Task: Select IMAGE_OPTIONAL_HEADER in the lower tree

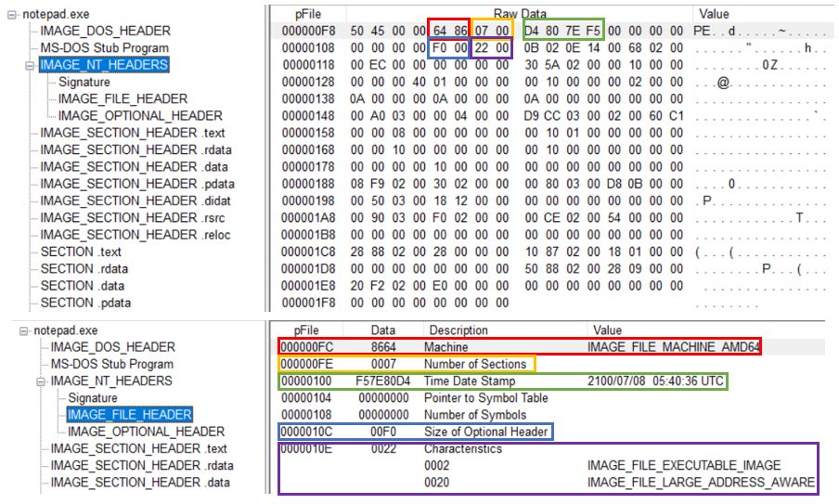Action: [x=146, y=432]
